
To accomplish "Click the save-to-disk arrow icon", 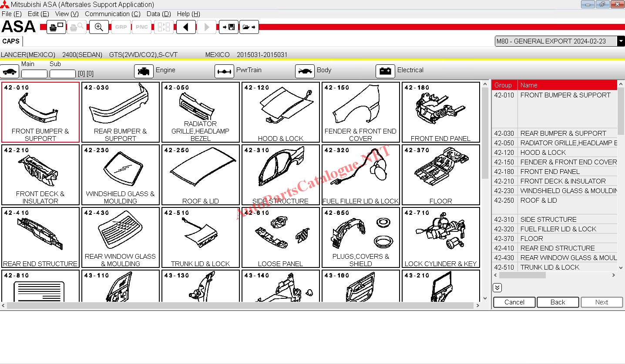I will coord(228,27).
